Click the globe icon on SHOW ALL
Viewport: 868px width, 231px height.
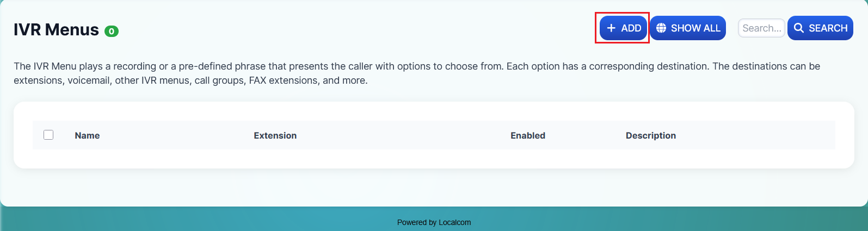point(661,28)
